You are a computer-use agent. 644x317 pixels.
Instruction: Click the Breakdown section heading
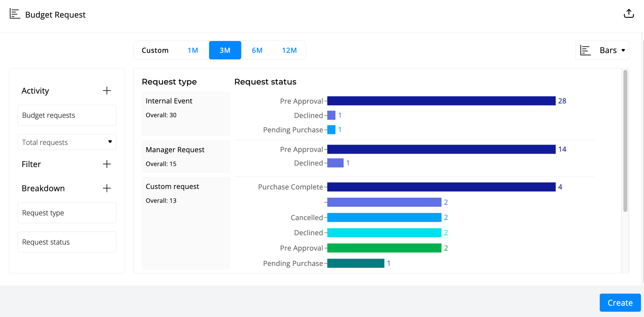[43, 188]
